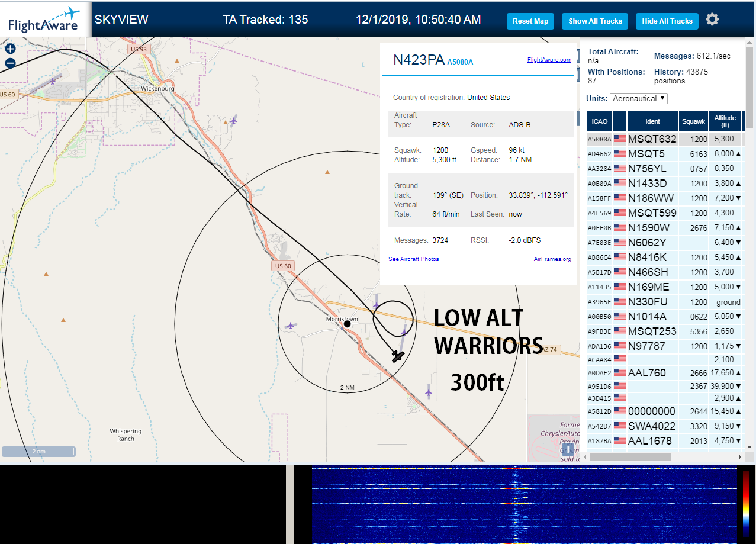Click the US flag in AAL760 row
The image size is (756, 544).
pyautogui.click(x=620, y=373)
